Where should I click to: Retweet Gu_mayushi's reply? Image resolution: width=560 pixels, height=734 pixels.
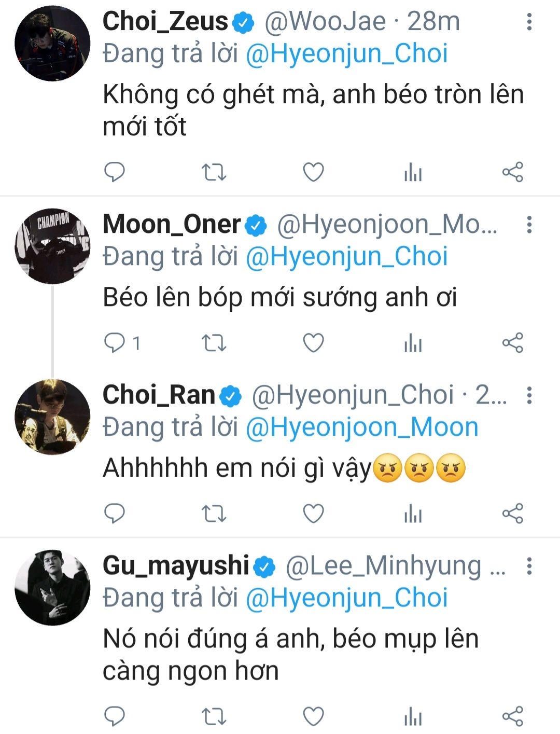coord(214,716)
